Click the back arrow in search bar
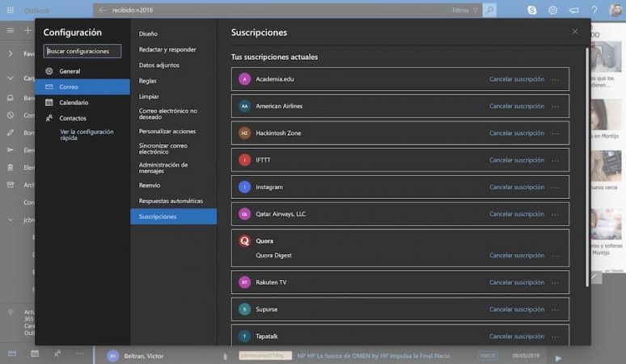The width and height of the screenshot is (626, 364). [102, 11]
